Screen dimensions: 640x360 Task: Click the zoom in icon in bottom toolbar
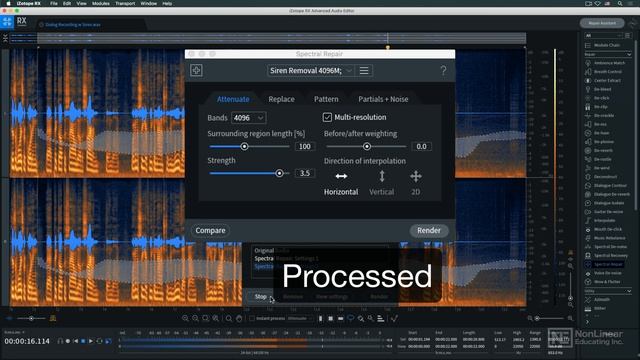[x=185, y=318]
